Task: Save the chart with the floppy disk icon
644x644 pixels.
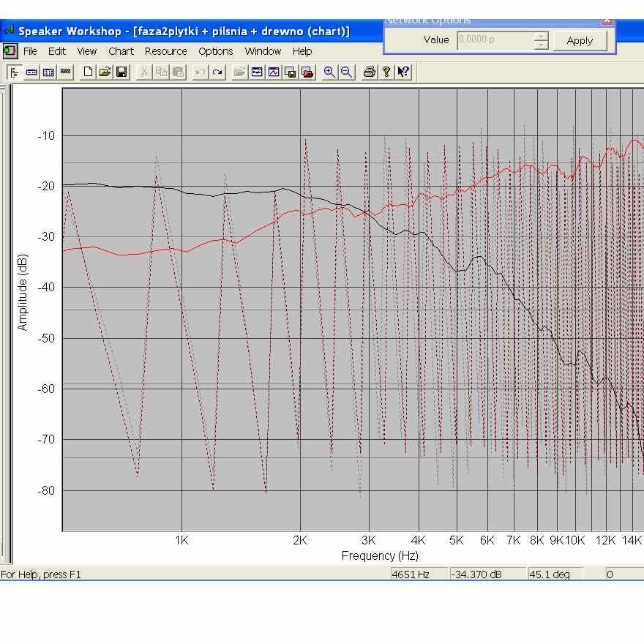Action: (121, 72)
